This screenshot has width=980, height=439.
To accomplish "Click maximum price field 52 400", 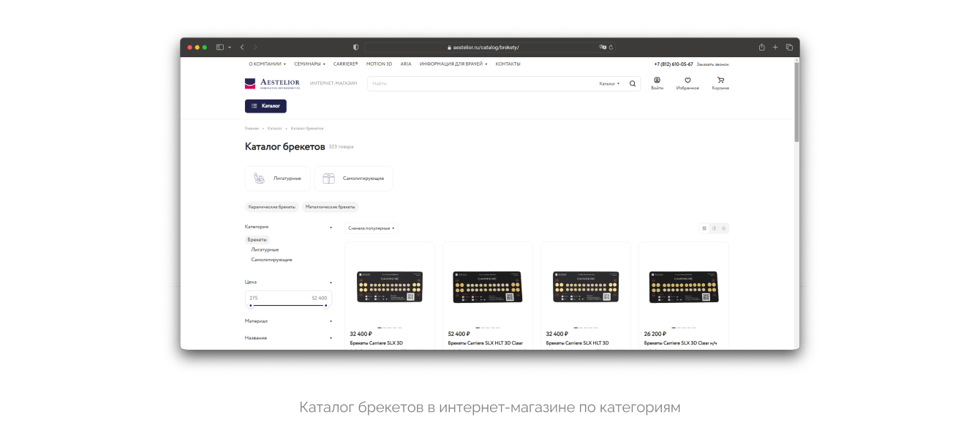I will (319, 298).
